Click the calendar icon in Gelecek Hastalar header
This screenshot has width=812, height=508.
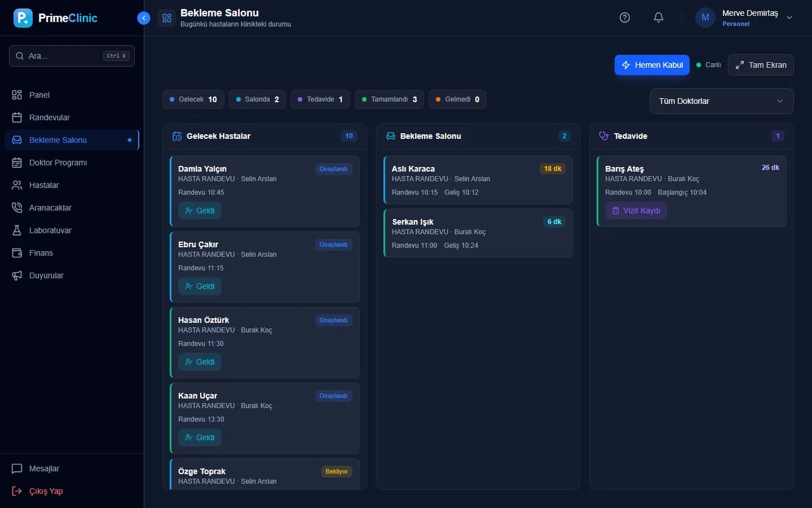point(177,136)
